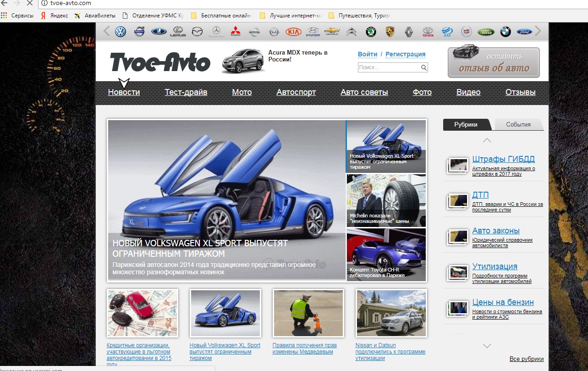Click the Mitsubishi brand logo
This screenshot has width=588, height=371.
[235, 32]
